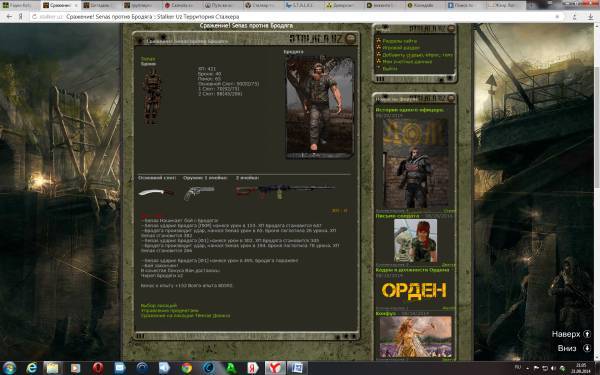The height and width of the screenshot is (375, 600).
Task: Open the browser downloads arrow icon
Action: 590,16
